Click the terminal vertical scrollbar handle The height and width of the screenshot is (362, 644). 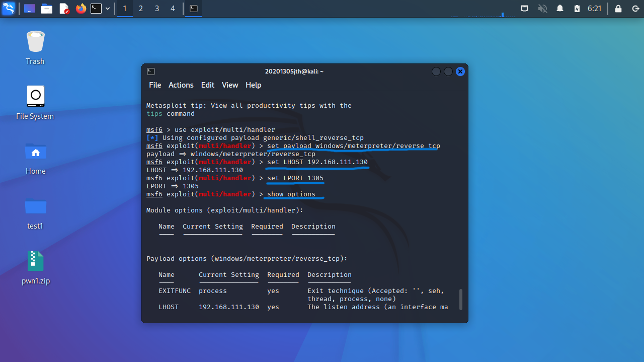pyautogui.click(x=460, y=299)
